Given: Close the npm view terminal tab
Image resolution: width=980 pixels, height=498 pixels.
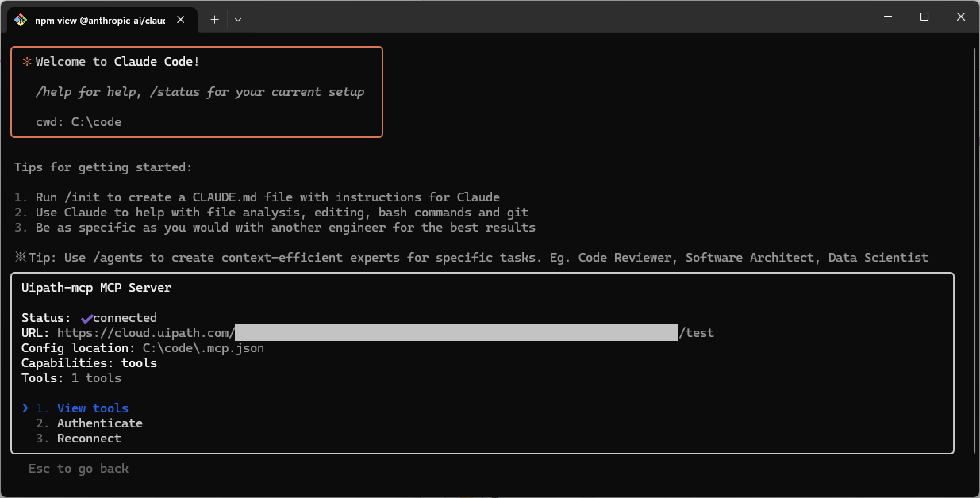Looking at the screenshot, I should coord(181,21).
